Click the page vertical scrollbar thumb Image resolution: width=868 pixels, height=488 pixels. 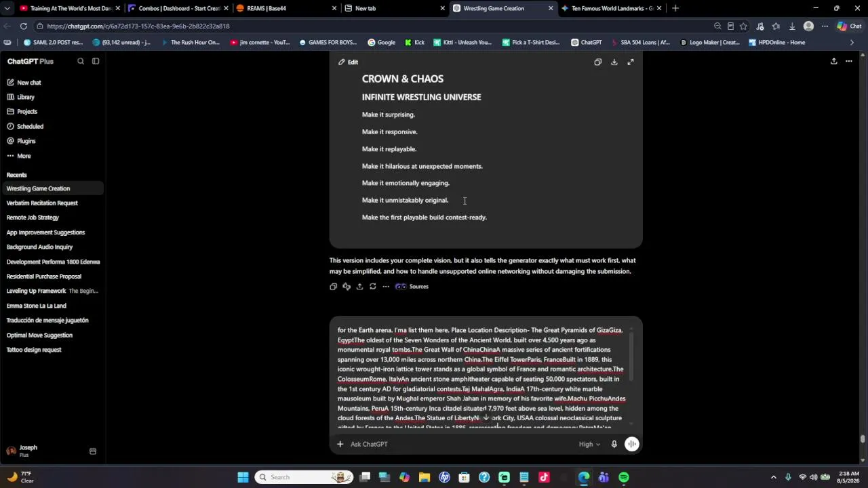863,439
